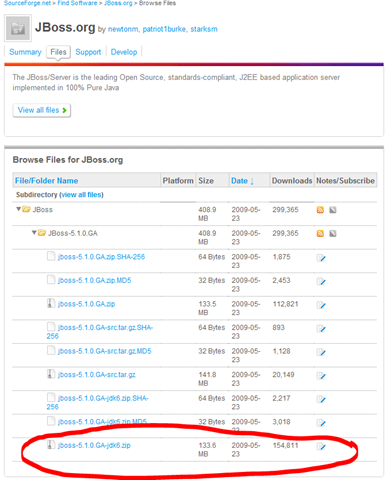Click JBoss-5.1.0.GA folder icon
The width and height of the screenshot is (391, 480).
coord(42,233)
